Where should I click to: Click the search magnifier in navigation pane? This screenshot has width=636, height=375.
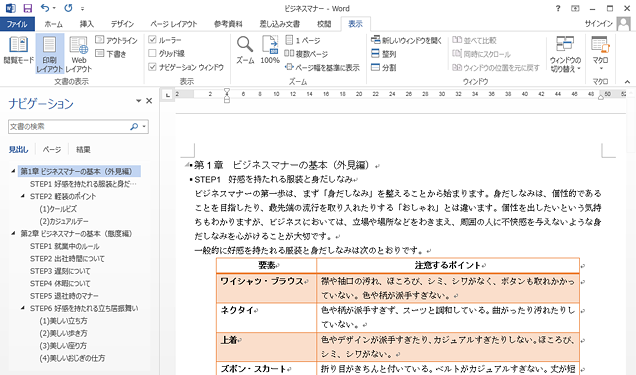[134, 126]
